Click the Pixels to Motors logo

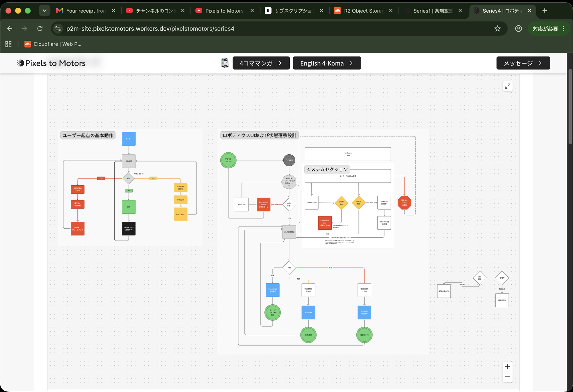(x=51, y=63)
